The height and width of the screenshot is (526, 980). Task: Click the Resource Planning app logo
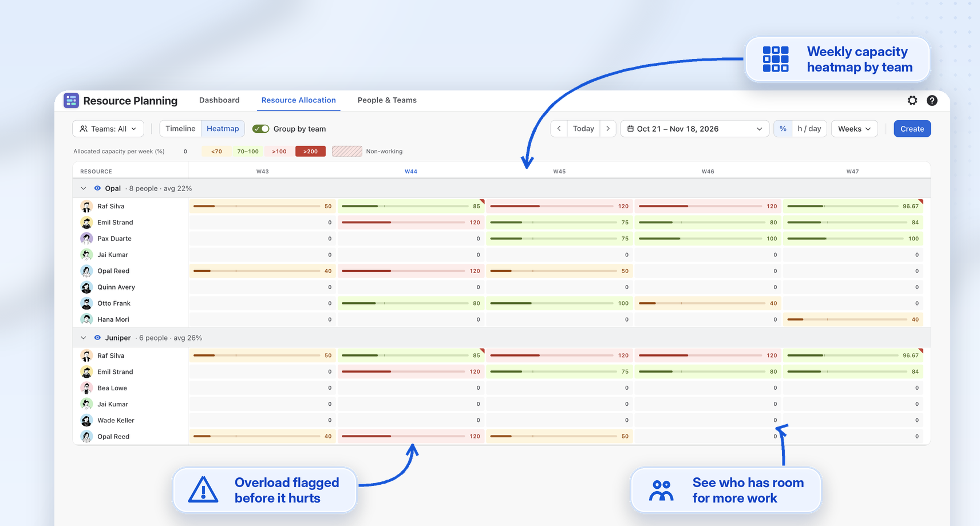[x=71, y=100]
